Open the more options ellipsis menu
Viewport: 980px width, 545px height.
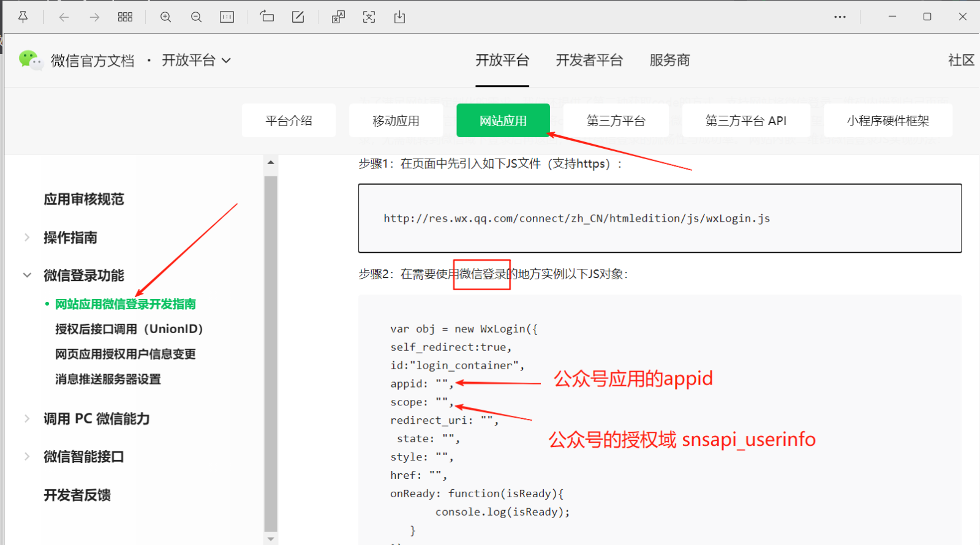click(x=840, y=17)
